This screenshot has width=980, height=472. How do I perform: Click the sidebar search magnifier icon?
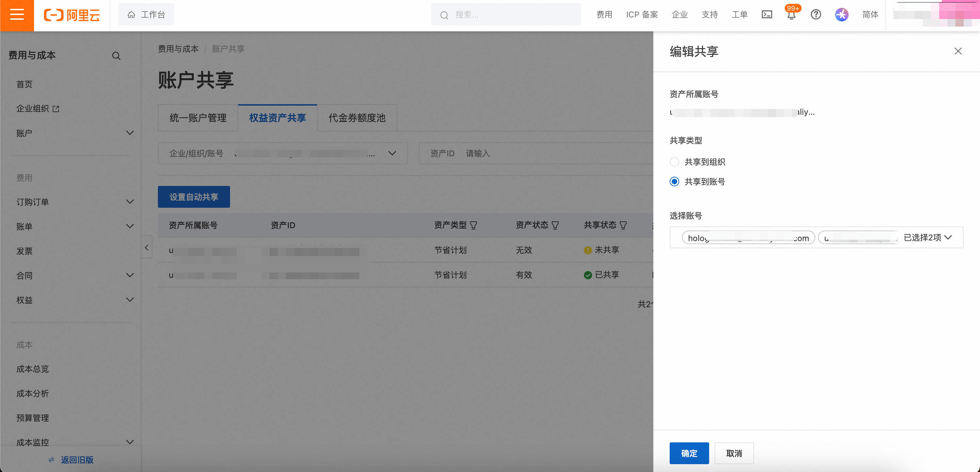(116, 56)
